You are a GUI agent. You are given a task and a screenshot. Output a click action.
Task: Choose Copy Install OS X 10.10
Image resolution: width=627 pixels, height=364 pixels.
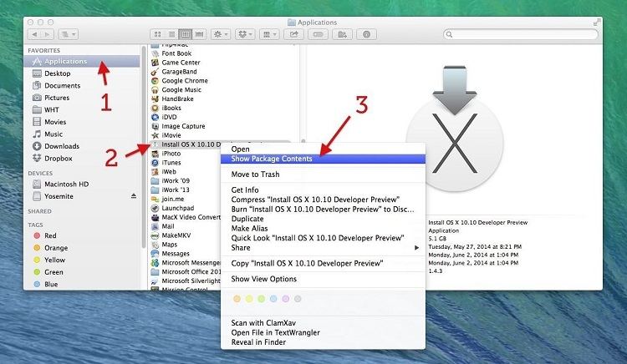pos(323,264)
